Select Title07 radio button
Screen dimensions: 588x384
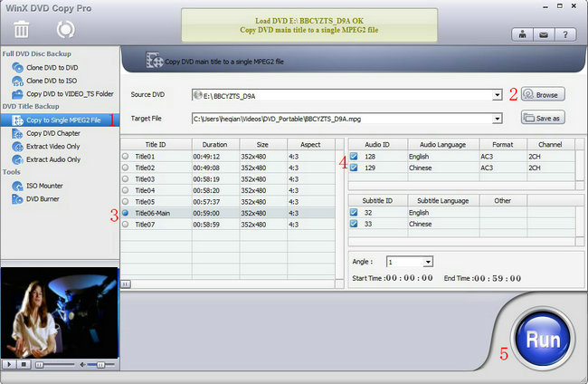[125, 224]
